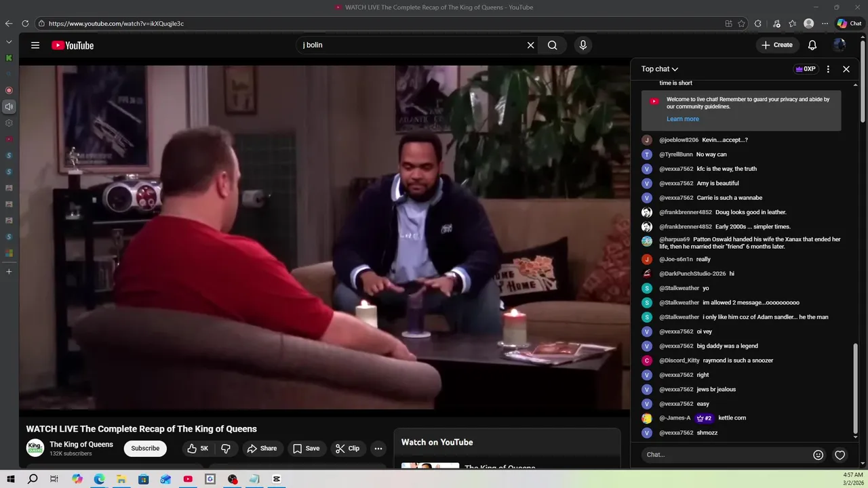Create a clip with Clip button
Viewport: 868px width, 488px height.
coord(347,449)
